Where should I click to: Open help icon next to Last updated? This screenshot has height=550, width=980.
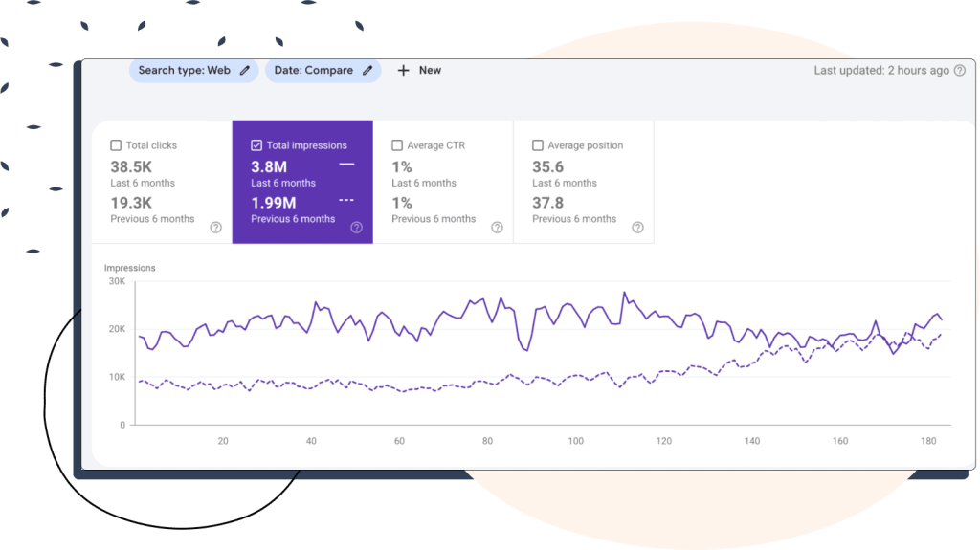coord(959,71)
